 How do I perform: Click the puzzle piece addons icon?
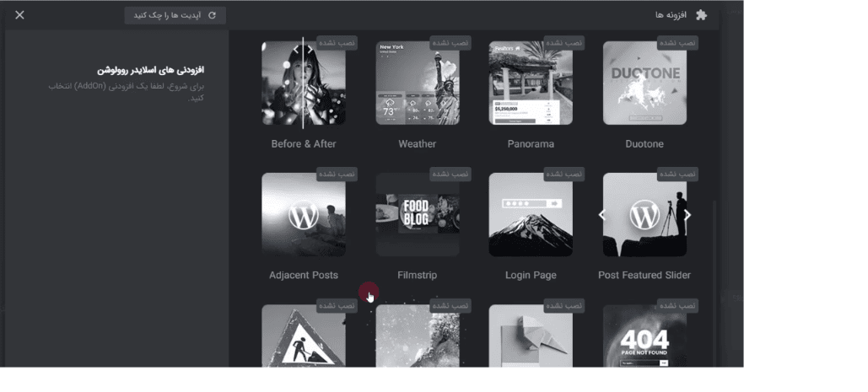pos(701,15)
